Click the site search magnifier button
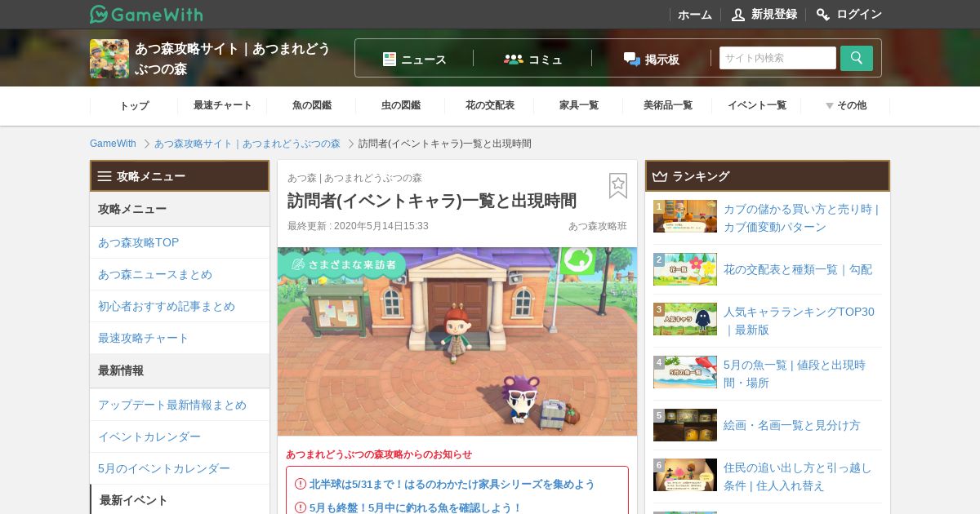The height and width of the screenshot is (514, 980). (857, 58)
